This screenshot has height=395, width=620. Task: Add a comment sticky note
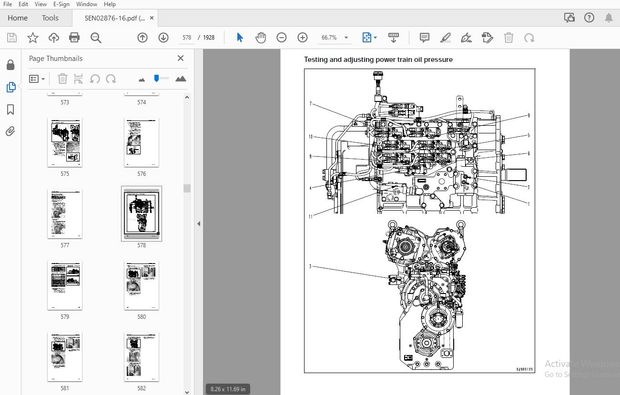(425, 38)
